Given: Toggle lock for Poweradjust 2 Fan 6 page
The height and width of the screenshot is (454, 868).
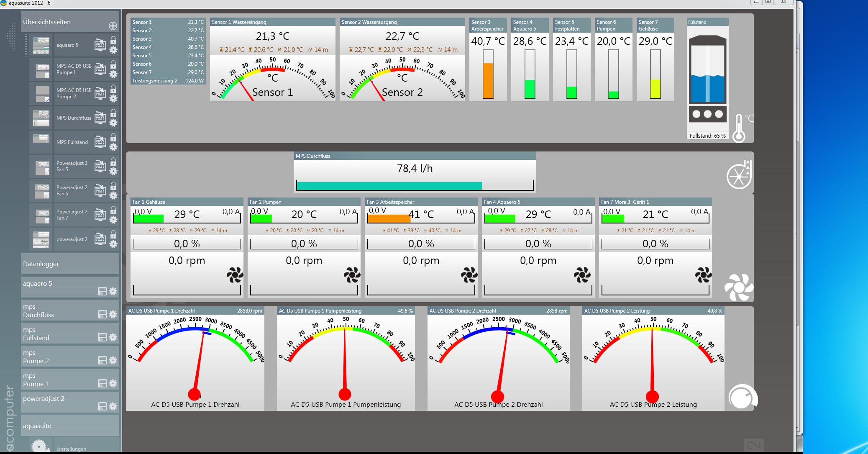Looking at the screenshot, I should [x=113, y=186].
